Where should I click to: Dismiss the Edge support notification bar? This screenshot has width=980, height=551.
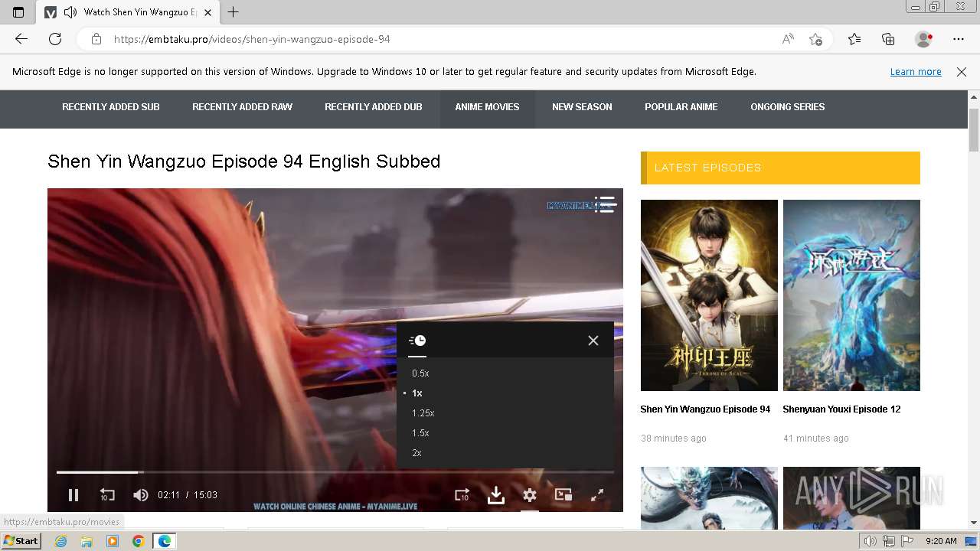click(962, 72)
